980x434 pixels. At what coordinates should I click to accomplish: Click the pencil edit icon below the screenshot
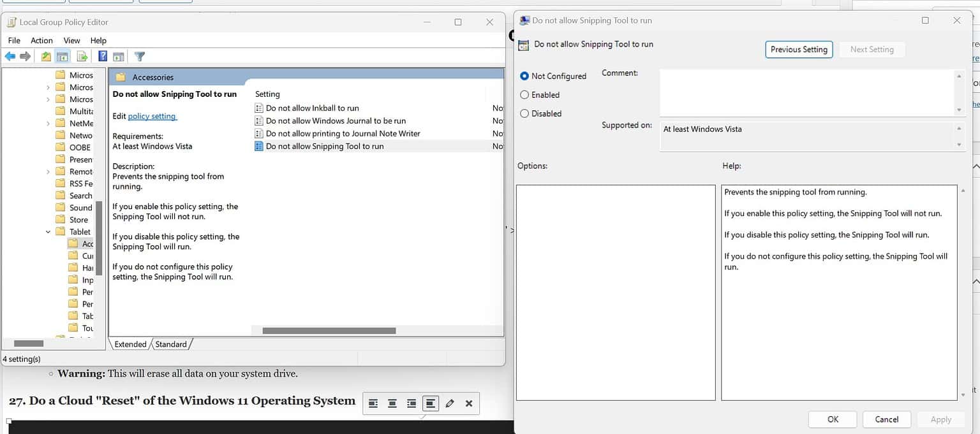450,403
